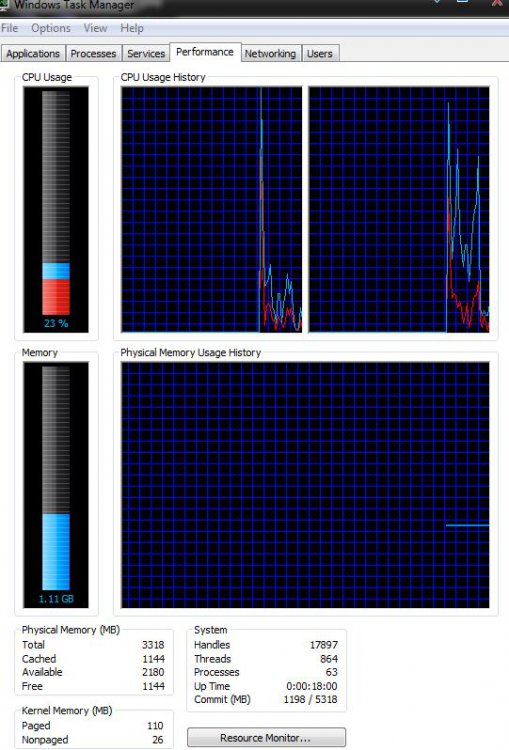Click the left CPU Usage History graph

click(x=211, y=209)
